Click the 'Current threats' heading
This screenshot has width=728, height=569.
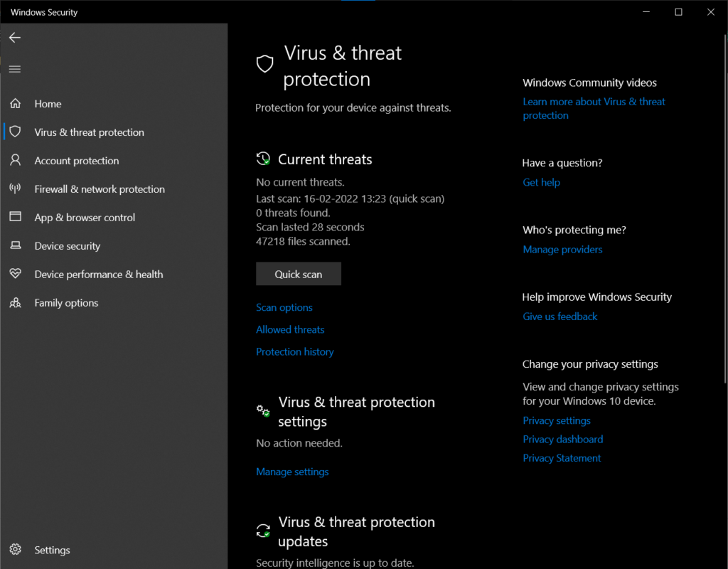325,159
